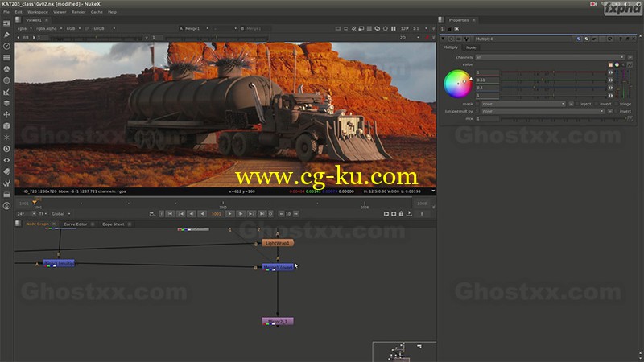Open value color picker wheel button
Viewport: 644px width, 362px height.
tap(617, 65)
